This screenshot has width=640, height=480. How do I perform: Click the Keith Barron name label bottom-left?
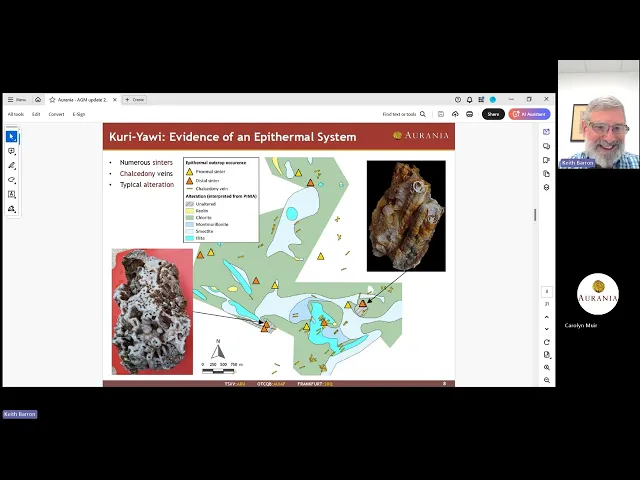[20, 414]
